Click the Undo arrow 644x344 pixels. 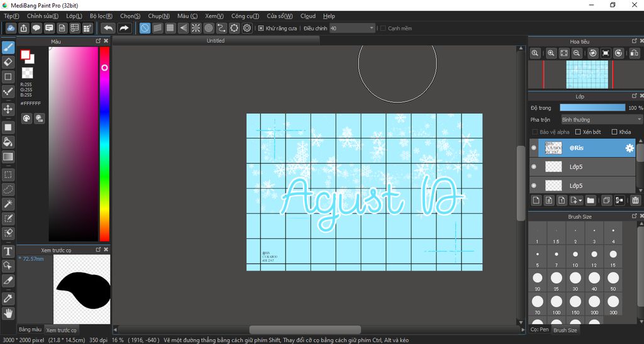click(x=108, y=28)
